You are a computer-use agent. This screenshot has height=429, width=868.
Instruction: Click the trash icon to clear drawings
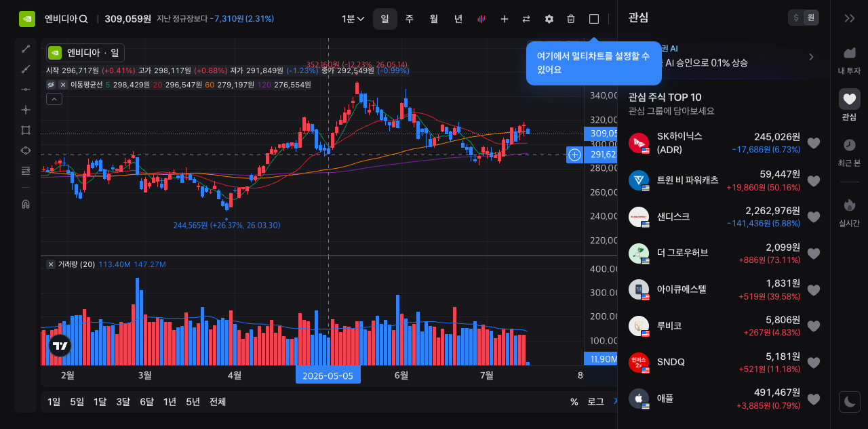pyautogui.click(x=571, y=19)
